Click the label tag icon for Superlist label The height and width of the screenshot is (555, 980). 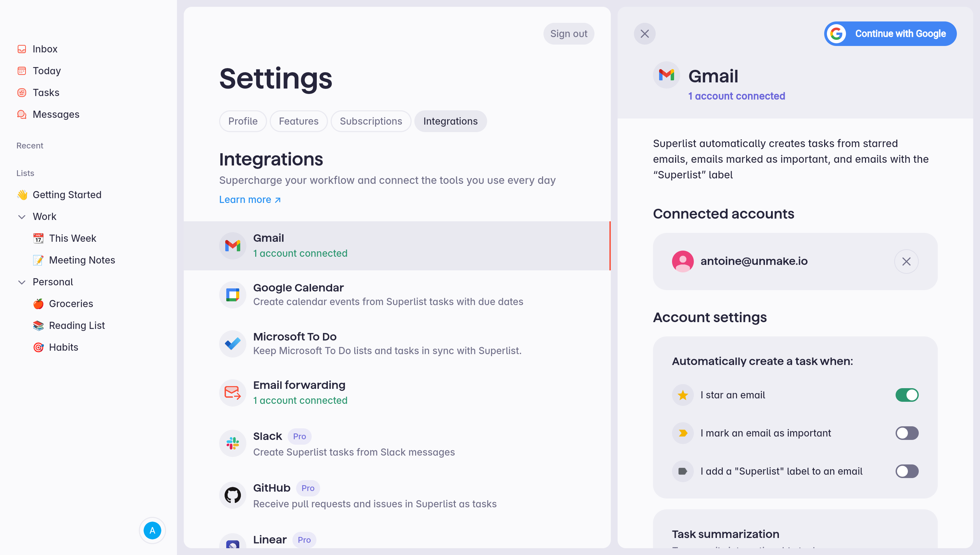click(x=683, y=471)
